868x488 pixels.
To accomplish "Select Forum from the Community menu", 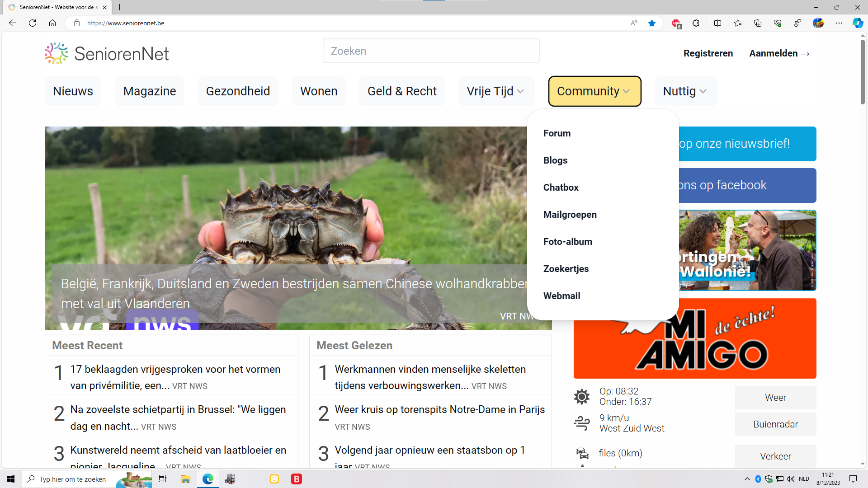I will tap(557, 133).
